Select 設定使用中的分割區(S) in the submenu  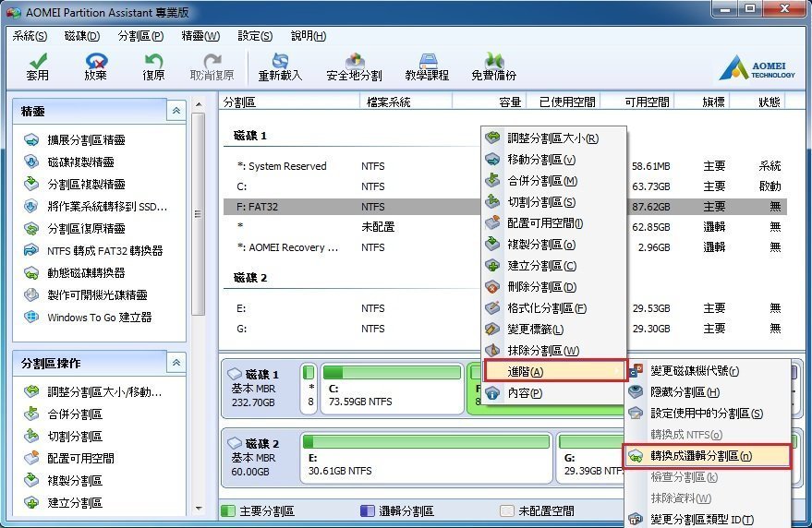coord(708,414)
